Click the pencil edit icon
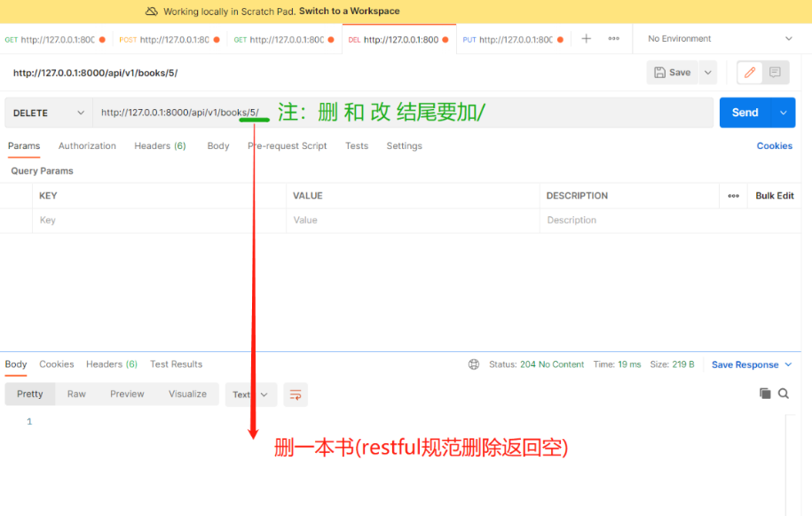Screen dimensions: 812x516 coord(750,73)
